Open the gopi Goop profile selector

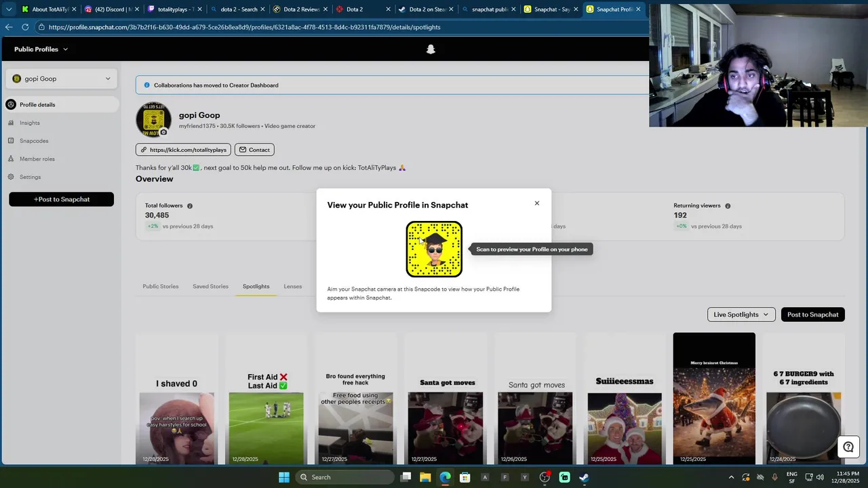62,79
